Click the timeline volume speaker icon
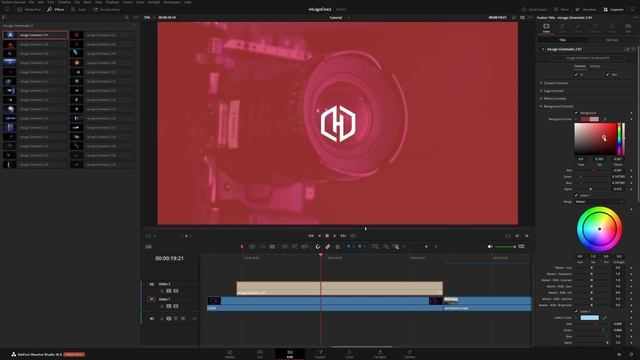The height and width of the screenshot is (360, 640). [490, 247]
